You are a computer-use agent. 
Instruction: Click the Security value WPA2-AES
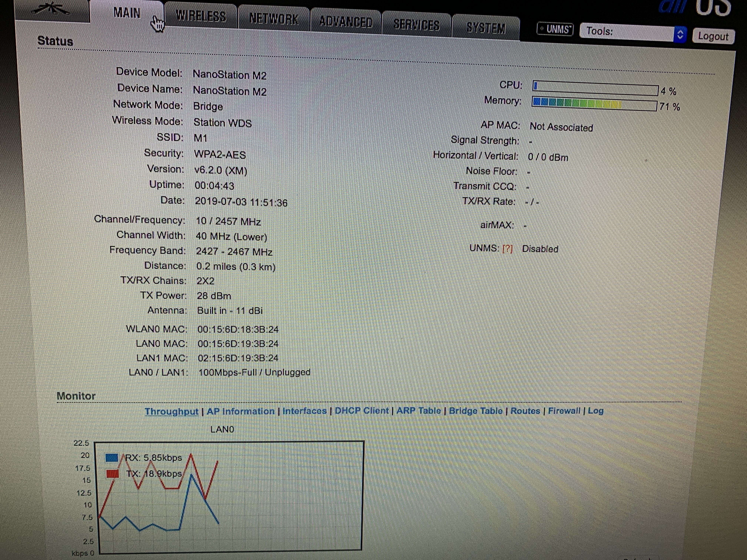(x=220, y=155)
